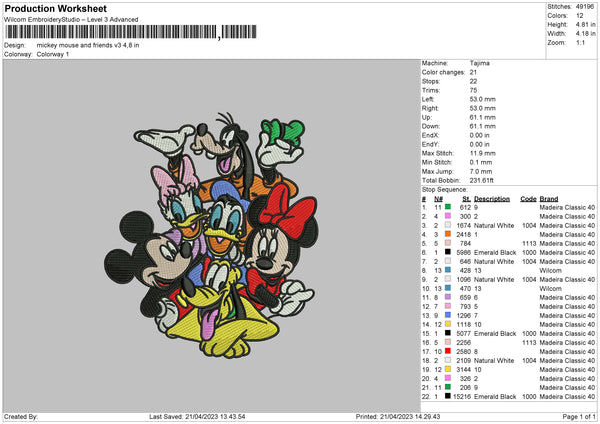This screenshot has height=424, width=600.
Task: Click stitch count 646 in stop row 7
Action: [465, 261]
